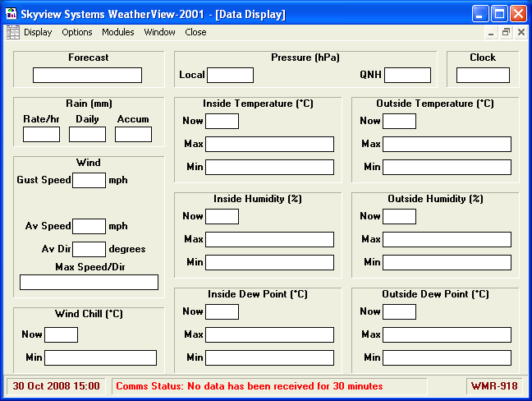532x401 pixels.
Task: Minimize the WeatherView main window
Action: (x=480, y=14)
